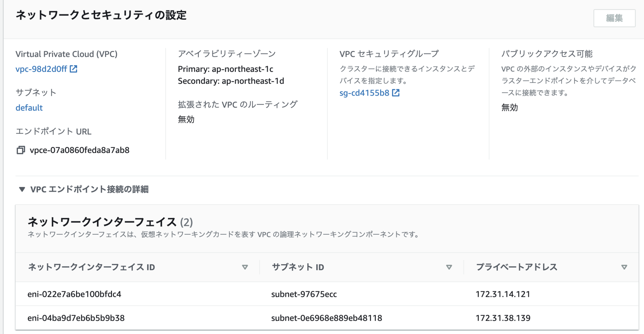Click the vpc-98d2d0ff link
The height and width of the screenshot is (334, 644).
coord(41,69)
